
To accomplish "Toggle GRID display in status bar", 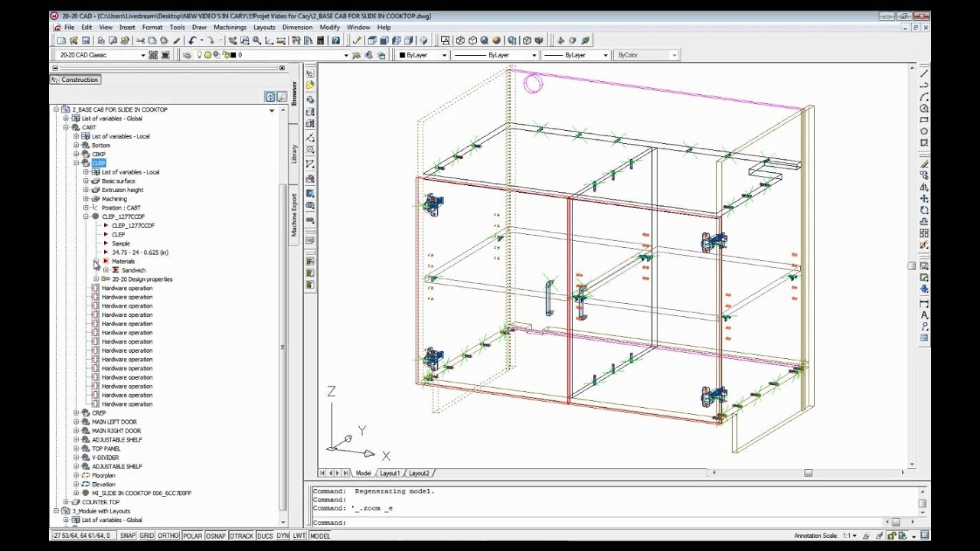I will [146, 536].
